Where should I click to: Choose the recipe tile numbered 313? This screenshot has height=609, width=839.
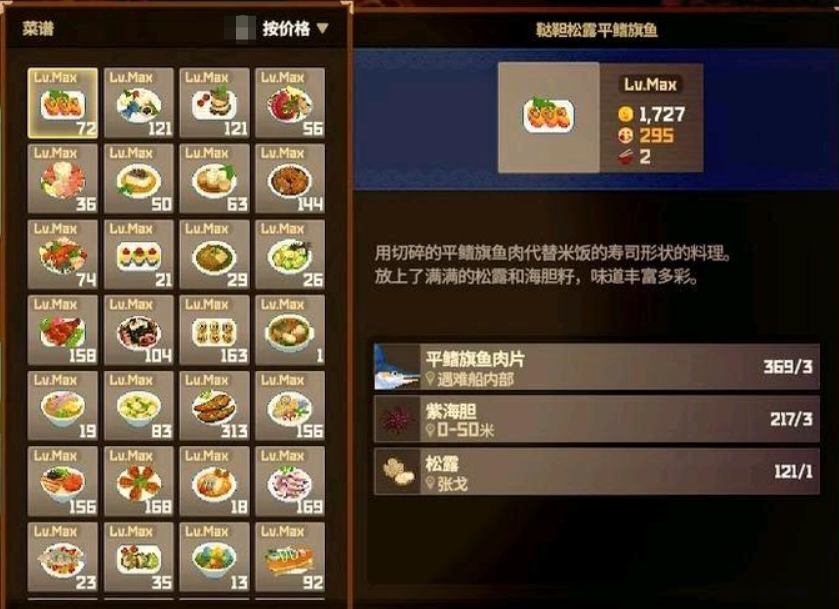[214, 405]
